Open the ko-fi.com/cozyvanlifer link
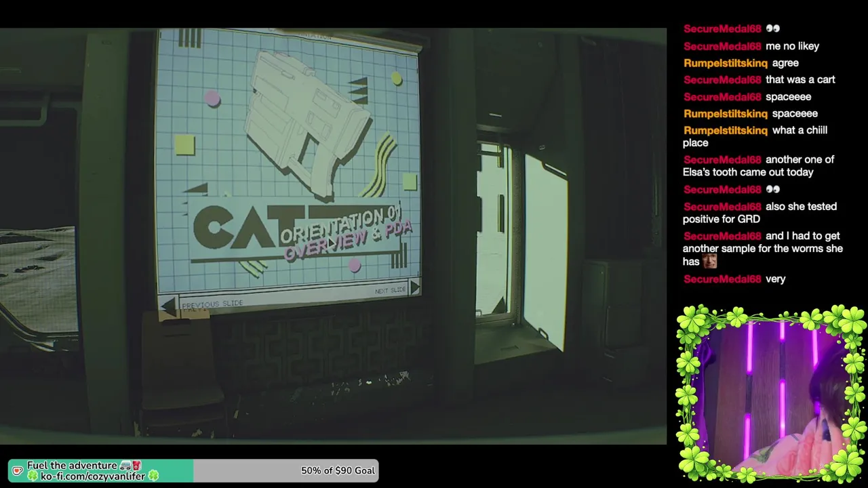 pyautogui.click(x=93, y=476)
